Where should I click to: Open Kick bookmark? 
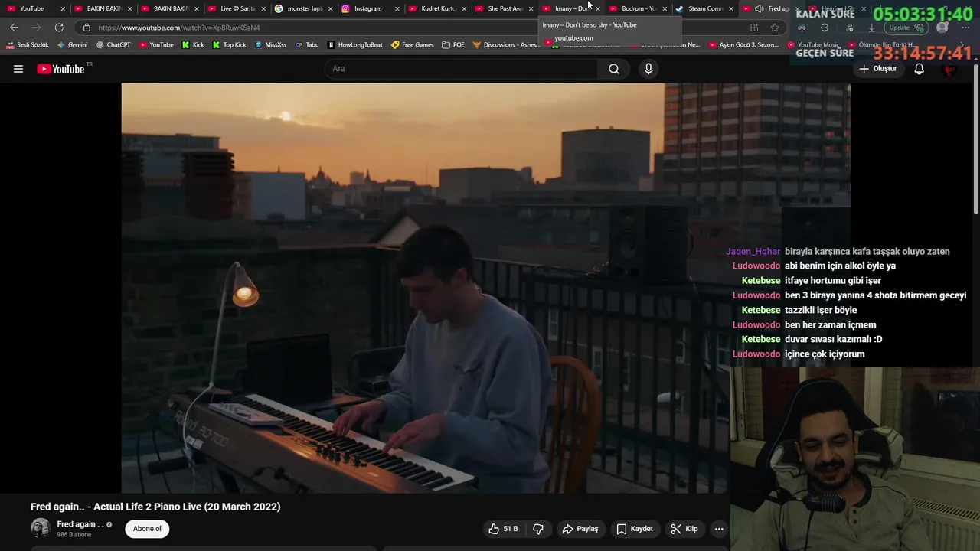pos(193,44)
